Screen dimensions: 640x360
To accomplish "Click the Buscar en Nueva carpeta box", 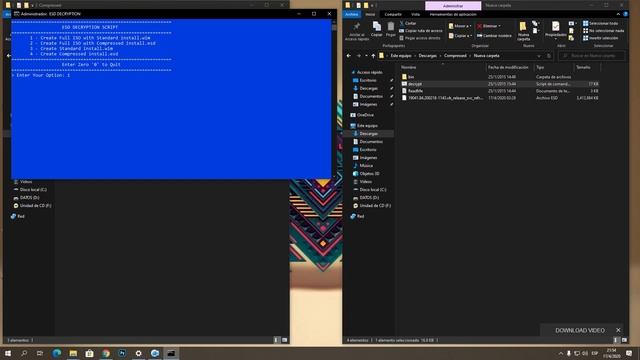I will click(591, 56).
